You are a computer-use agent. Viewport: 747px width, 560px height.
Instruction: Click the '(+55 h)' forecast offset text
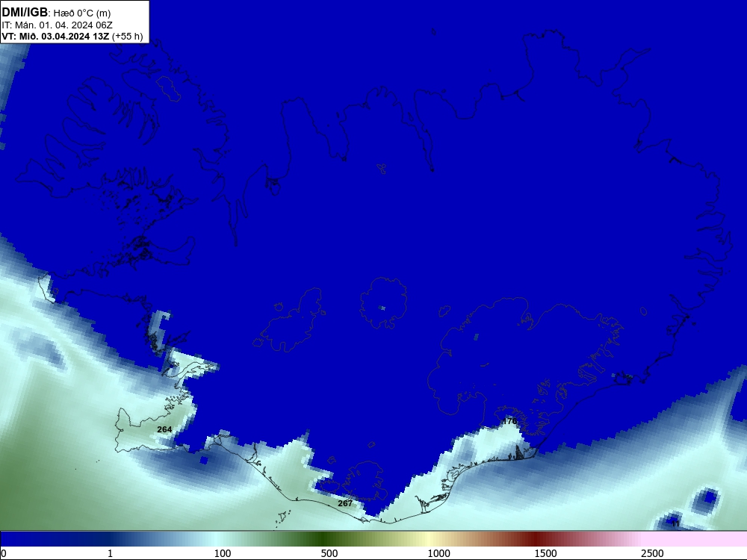(x=128, y=36)
